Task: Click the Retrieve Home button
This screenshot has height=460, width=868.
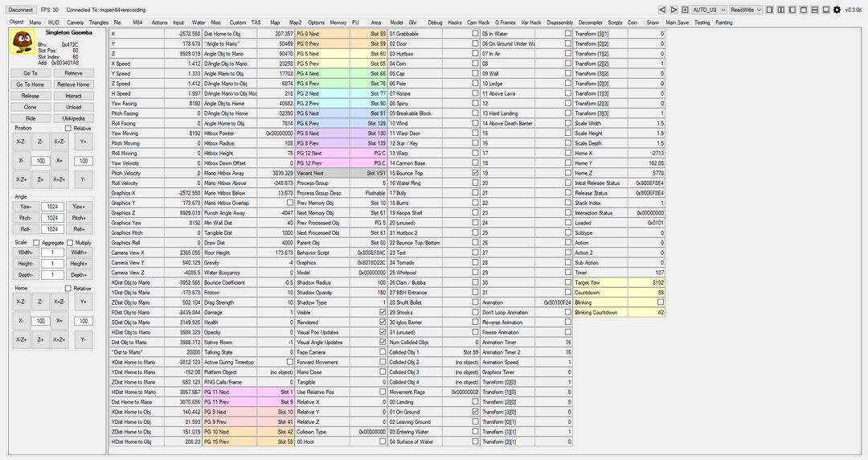Action: (73, 84)
